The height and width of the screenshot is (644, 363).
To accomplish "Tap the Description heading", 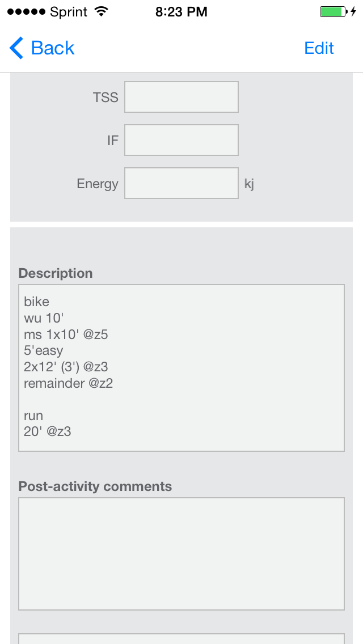I will 56,273.
